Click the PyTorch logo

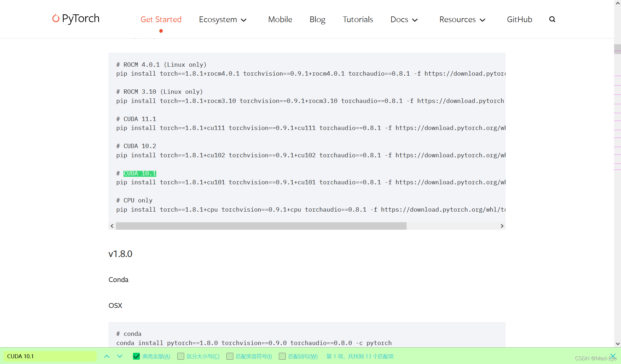76,19
